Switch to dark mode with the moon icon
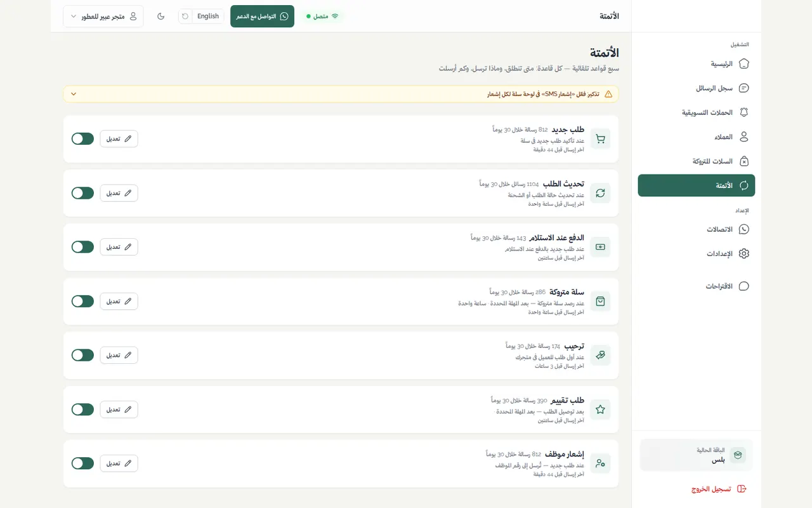This screenshot has width=812, height=508. coord(160,17)
